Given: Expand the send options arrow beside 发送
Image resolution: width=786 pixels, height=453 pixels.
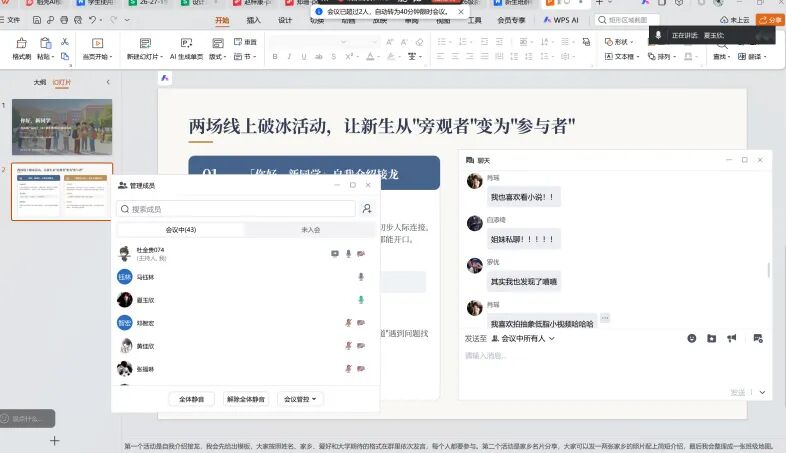Looking at the screenshot, I should click(762, 392).
